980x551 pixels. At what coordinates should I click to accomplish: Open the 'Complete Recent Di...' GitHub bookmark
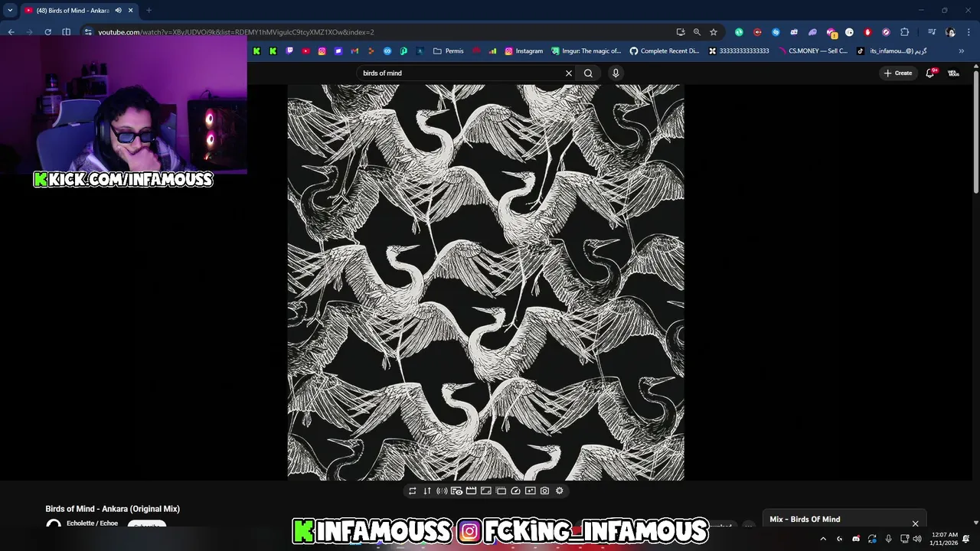coord(665,51)
